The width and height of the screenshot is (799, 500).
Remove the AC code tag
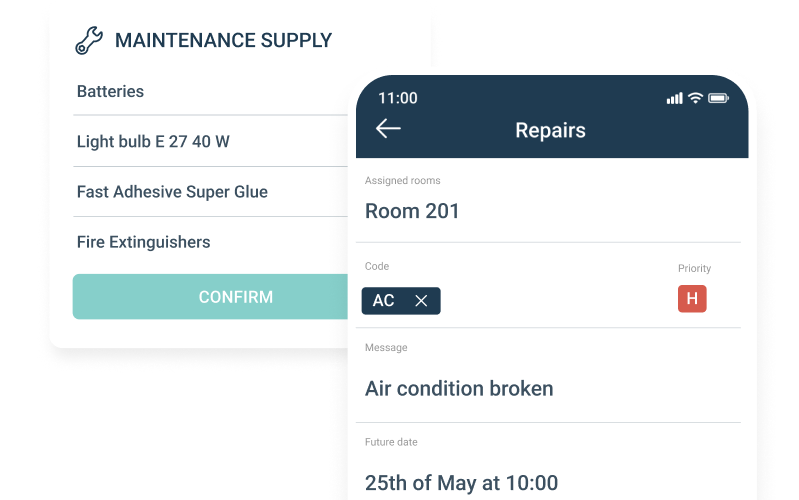point(421,301)
